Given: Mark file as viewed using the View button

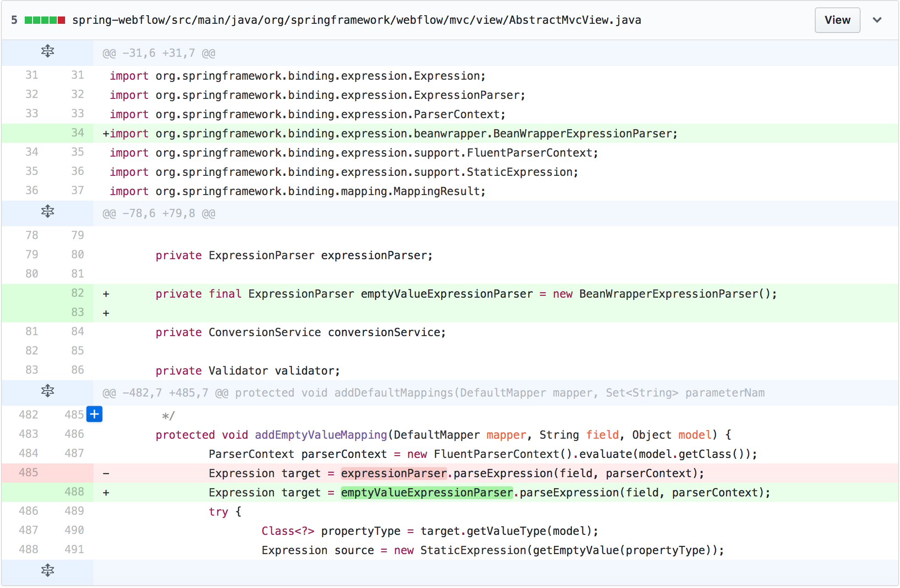Looking at the screenshot, I should click(x=837, y=20).
